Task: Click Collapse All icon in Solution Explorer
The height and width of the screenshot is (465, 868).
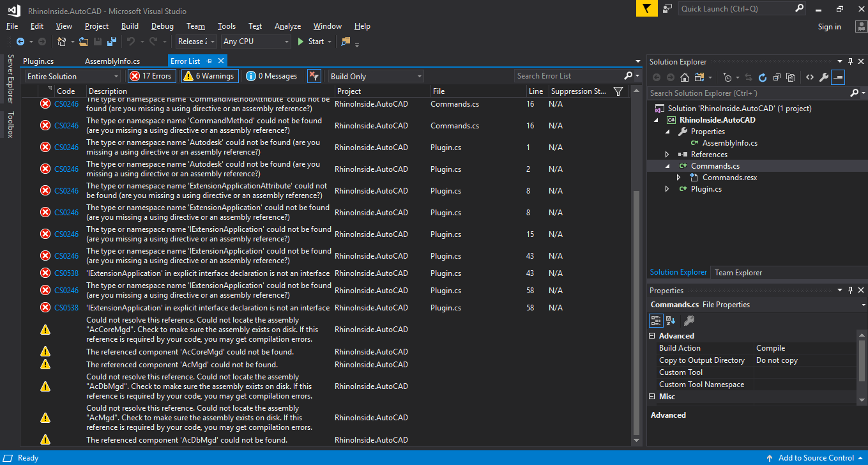Action: 777,77
